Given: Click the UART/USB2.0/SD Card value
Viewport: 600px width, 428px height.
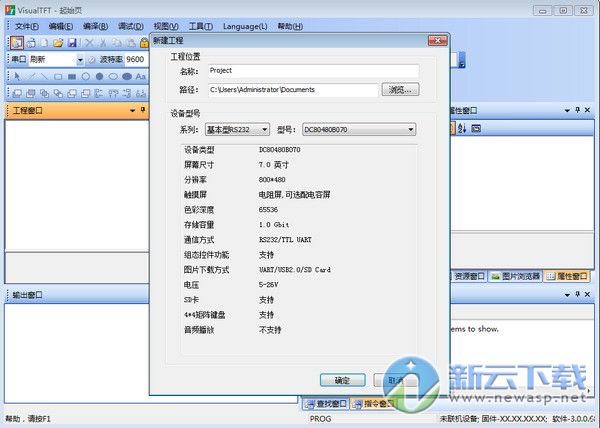Looking at the screenshot, I should (295, 270).
